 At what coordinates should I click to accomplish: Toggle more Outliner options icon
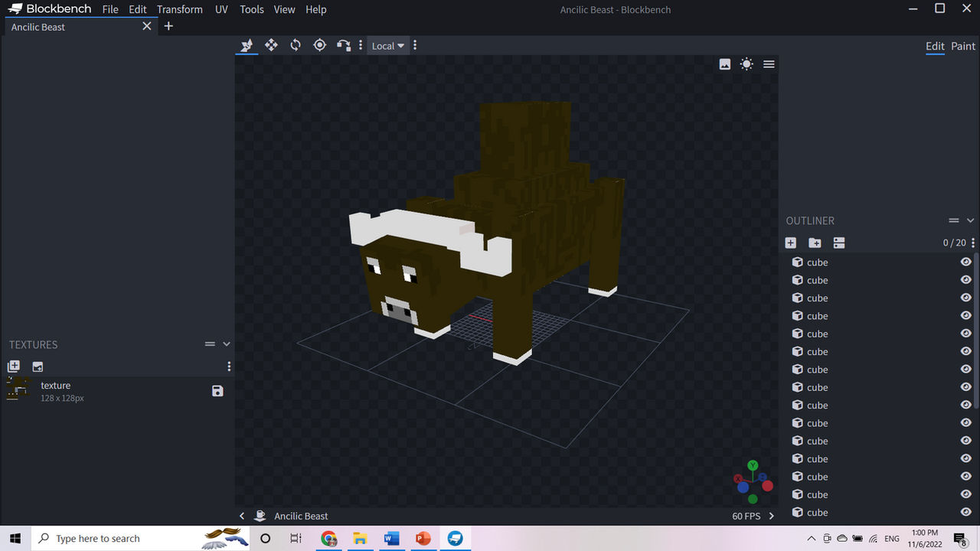pos(839,243)
